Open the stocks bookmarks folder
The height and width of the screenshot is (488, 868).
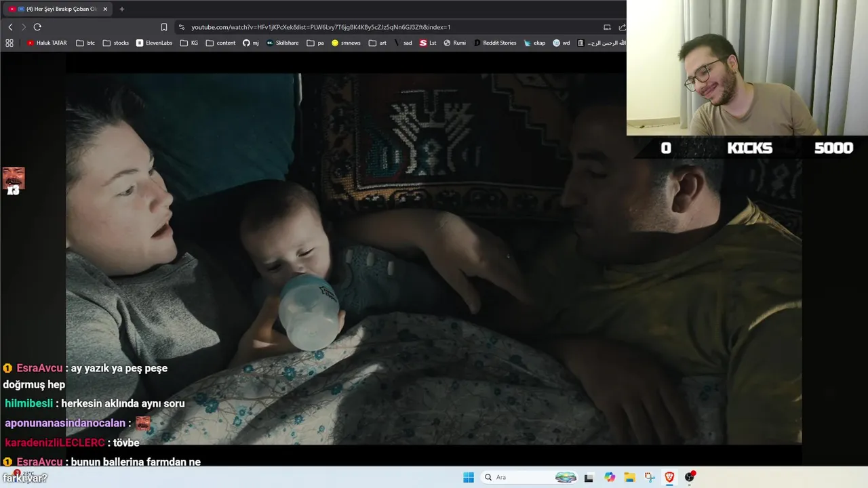116,43
